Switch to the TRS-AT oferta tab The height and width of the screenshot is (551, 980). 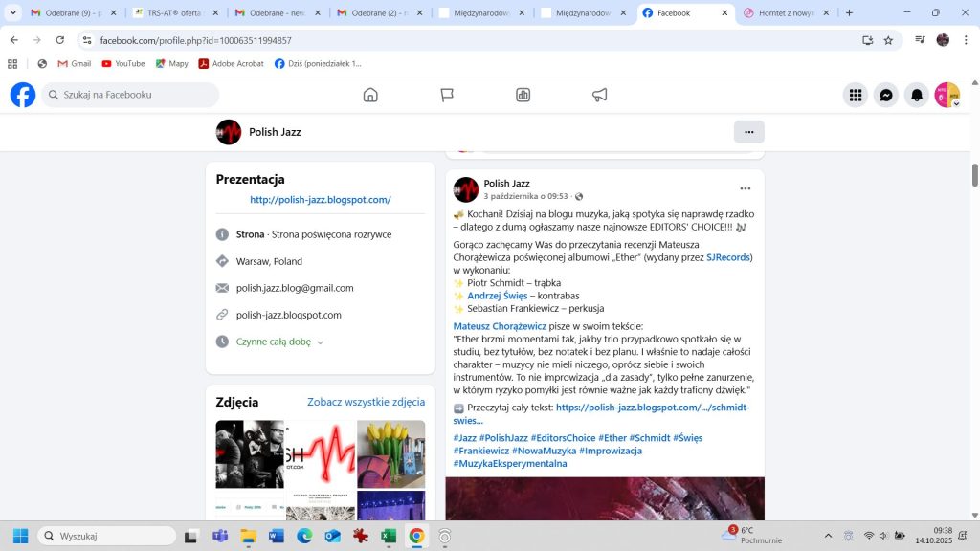(x=172, y=13)
